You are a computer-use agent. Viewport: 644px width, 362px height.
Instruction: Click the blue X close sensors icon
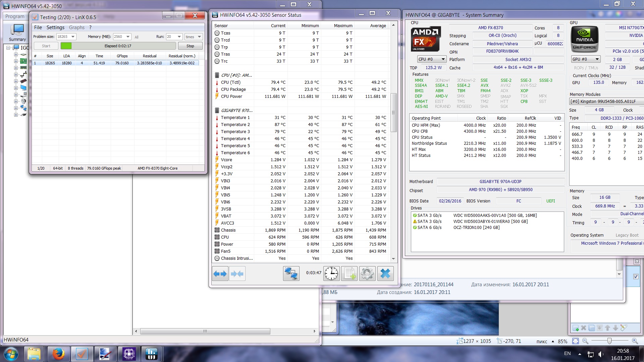[x=385, y=274]
